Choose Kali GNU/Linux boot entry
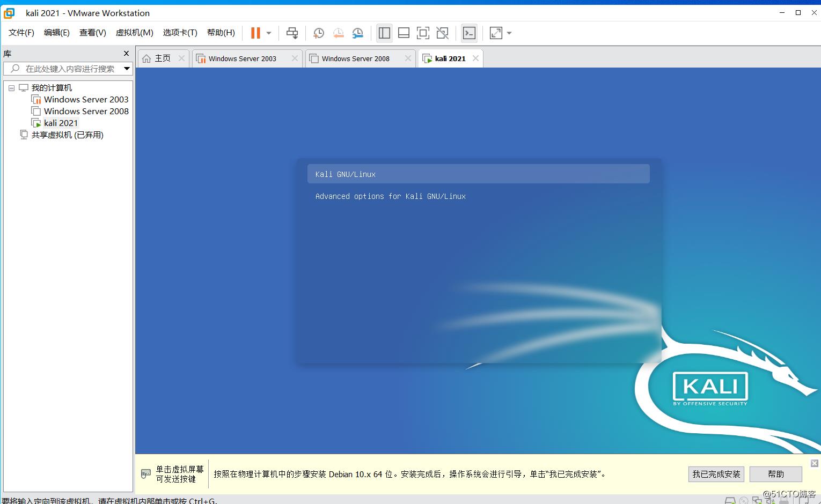The image size is (821, 504). [x=479, y=174]
